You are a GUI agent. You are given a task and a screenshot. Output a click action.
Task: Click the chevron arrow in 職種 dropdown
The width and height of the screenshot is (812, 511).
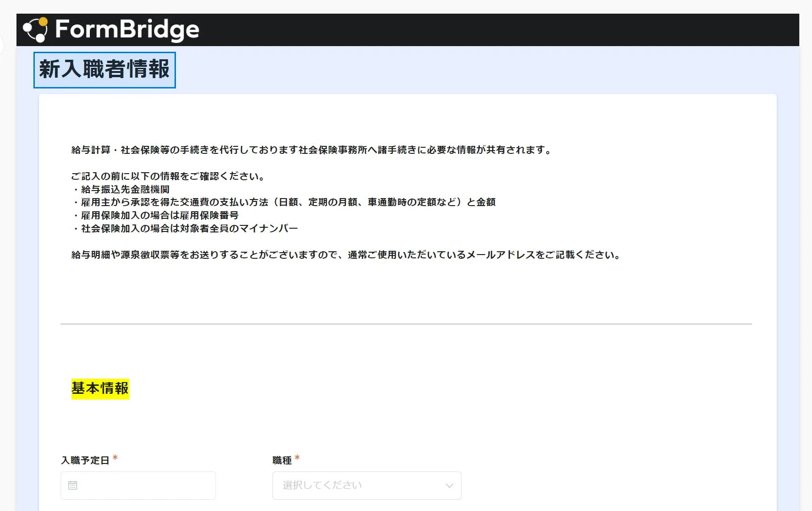tap(449, 486)
